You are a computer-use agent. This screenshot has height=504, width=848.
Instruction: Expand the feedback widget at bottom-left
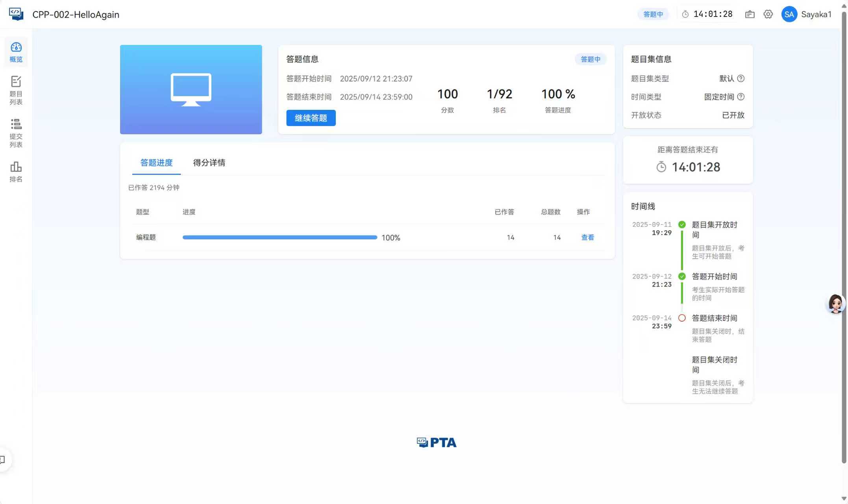pos(3,459)
